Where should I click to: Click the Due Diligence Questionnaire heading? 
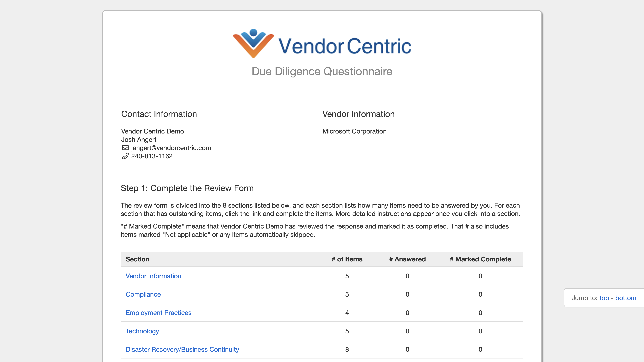[x=322, y=71]
